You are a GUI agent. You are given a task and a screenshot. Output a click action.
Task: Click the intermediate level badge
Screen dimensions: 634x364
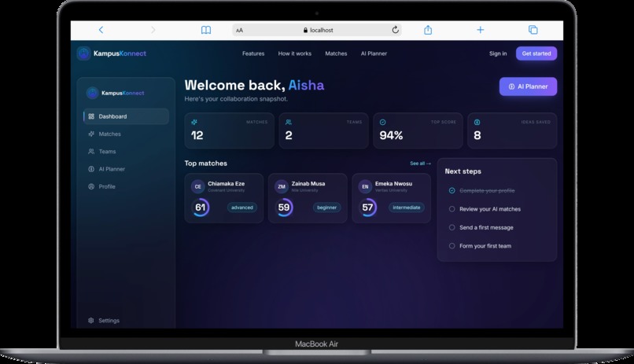[407, 208]
